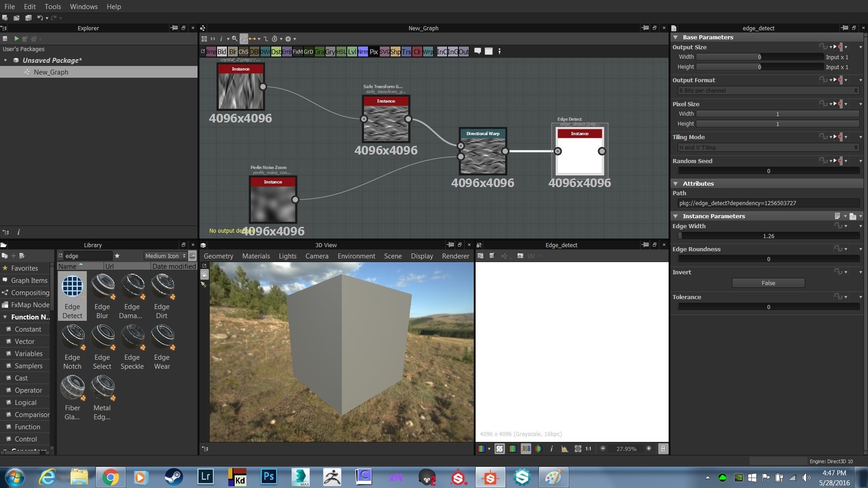Viewport: 868px width, 488px height.
Task: Zoom in with plus button in 2D view
Action: (649, 449)
